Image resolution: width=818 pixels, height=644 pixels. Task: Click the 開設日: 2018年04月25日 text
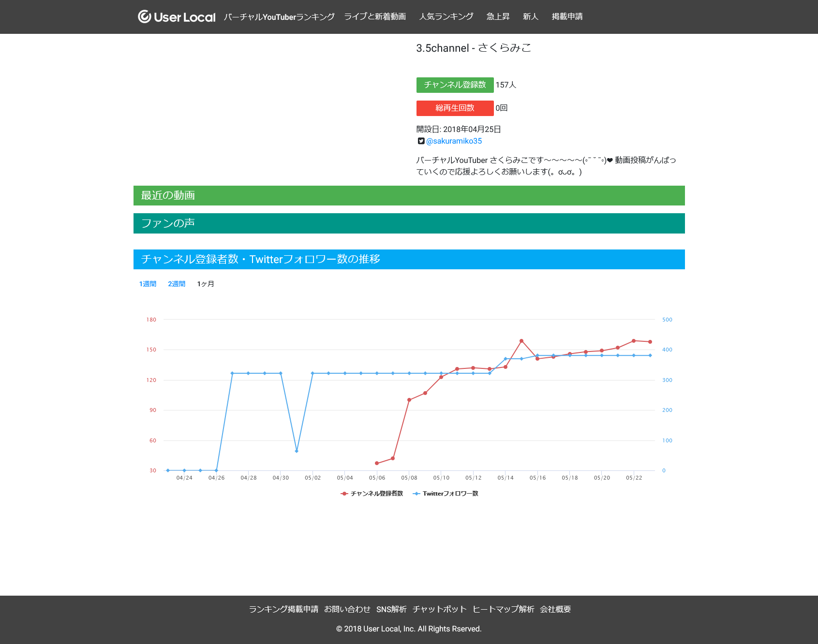[x=459, y=130]
